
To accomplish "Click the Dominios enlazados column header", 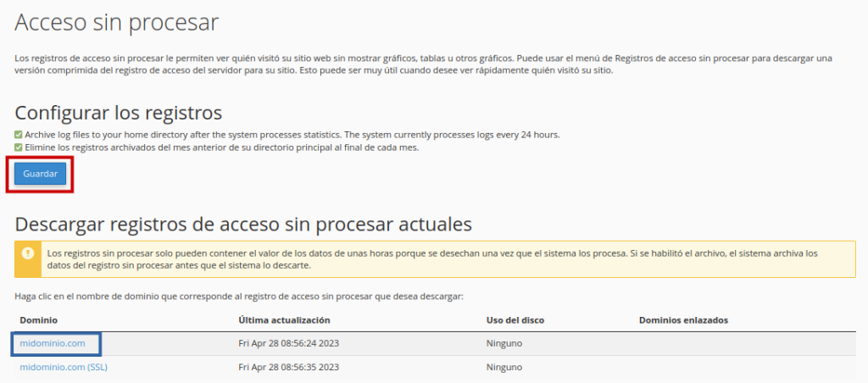I will [x=683, y=320].
